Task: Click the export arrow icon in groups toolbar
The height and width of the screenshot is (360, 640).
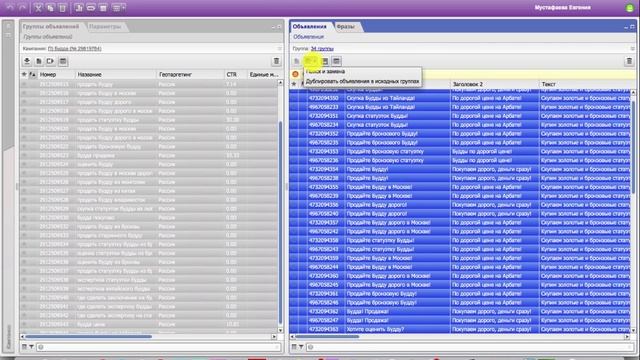Action: click(x=51, y=61)
